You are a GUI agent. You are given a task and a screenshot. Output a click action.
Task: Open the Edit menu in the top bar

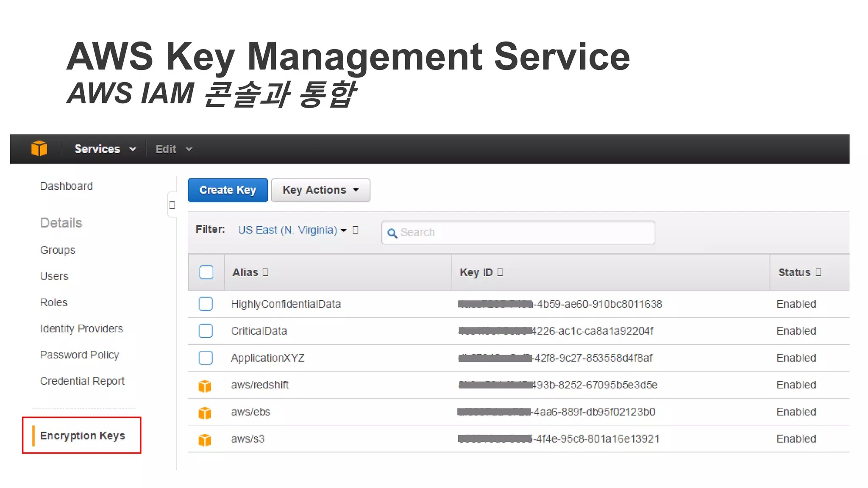[174, 149]
